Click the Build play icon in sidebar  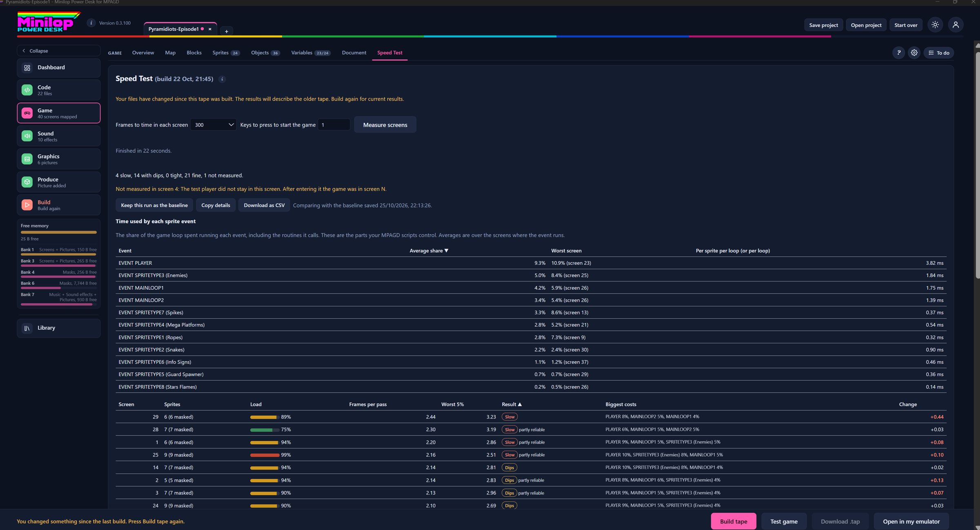(x=27, y=205)
